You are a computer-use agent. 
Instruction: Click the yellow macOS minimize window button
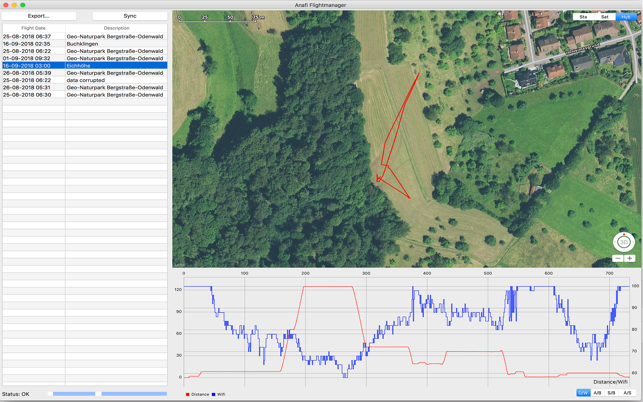tap(14, 5)
